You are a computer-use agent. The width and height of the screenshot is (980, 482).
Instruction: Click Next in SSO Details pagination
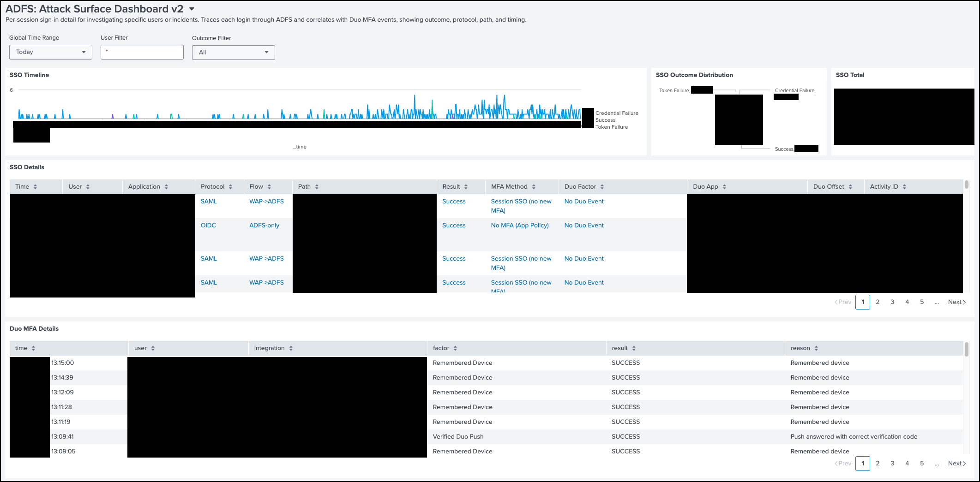click(957, 302)
